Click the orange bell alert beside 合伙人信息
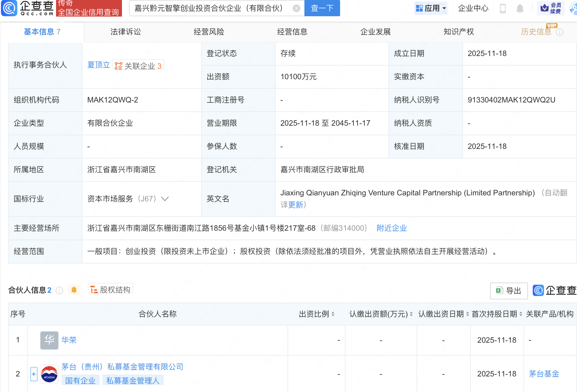This screenshot has height=392, width=577. pos(74,290)
